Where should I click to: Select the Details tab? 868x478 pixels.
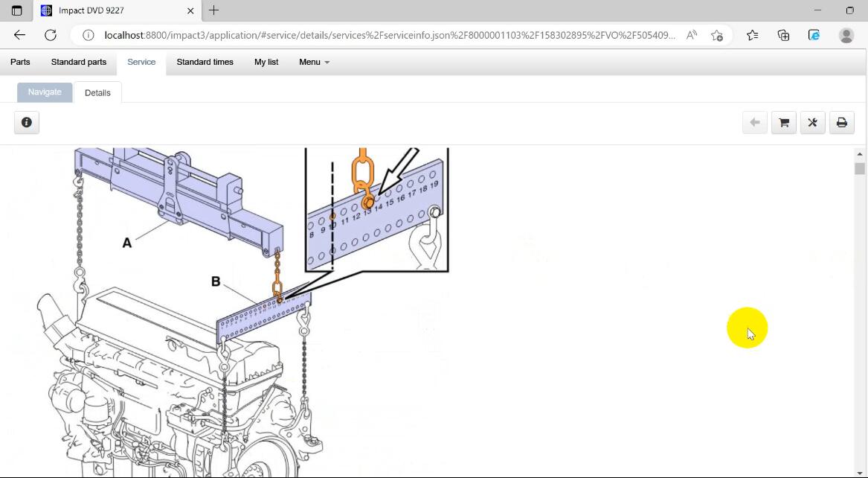point(97,93)
